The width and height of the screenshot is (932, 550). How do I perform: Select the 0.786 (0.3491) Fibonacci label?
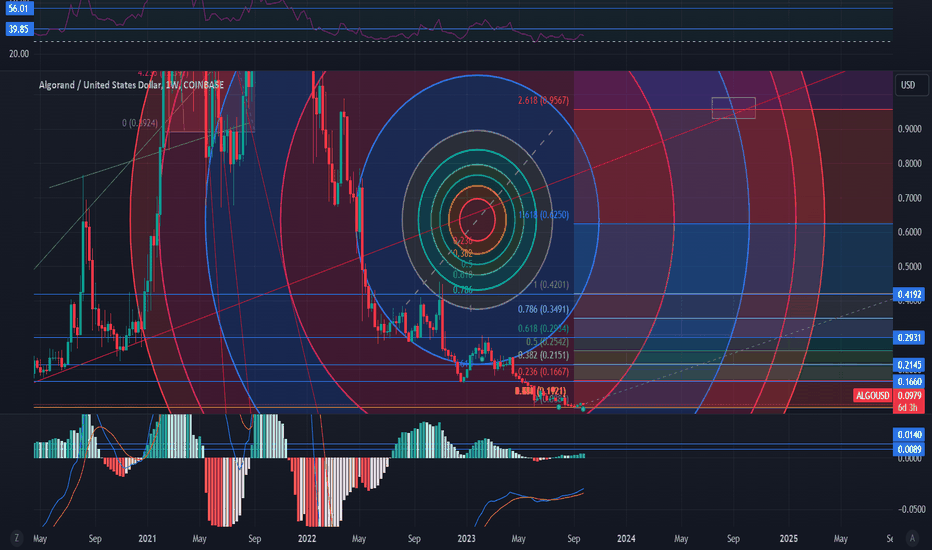pyautogui.click(x=543, y=309)
